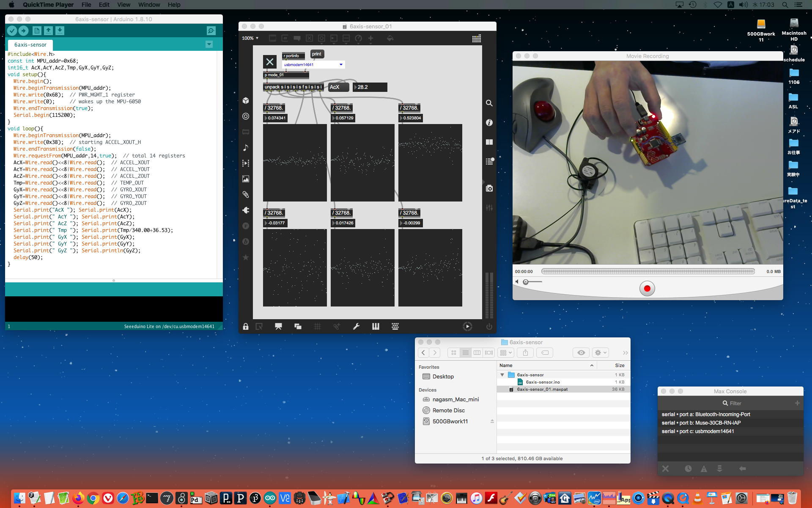Toggle the X toggle object in the patch
The width and height of the screenshot is (812, 508).
click(x=269, y=62)
